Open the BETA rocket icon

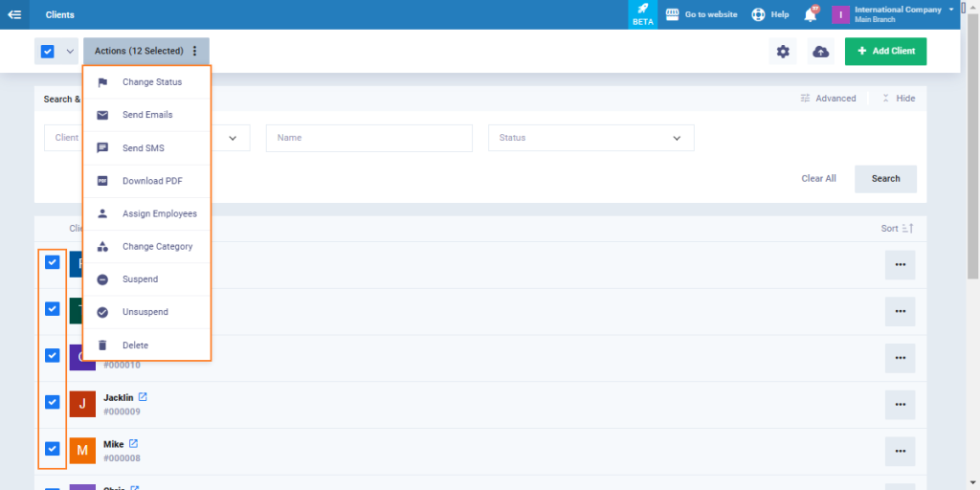642,9
